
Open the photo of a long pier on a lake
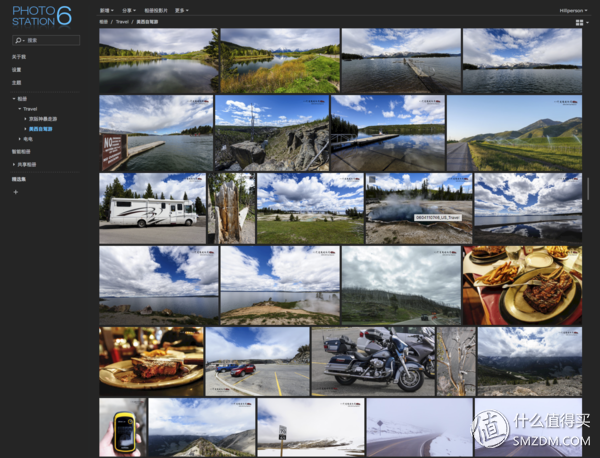(x=401, y=60)
